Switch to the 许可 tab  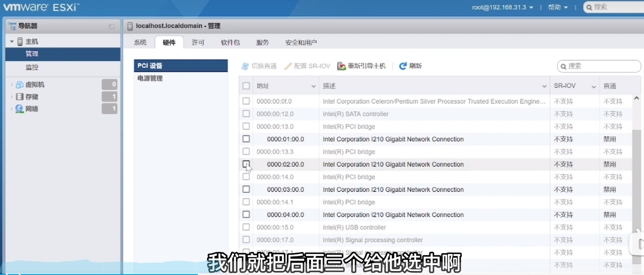coord(198,42)
